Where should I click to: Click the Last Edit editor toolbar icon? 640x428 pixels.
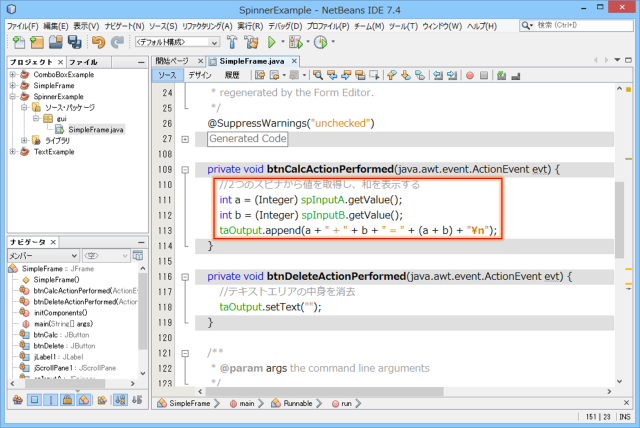click(x=260, y=75)
